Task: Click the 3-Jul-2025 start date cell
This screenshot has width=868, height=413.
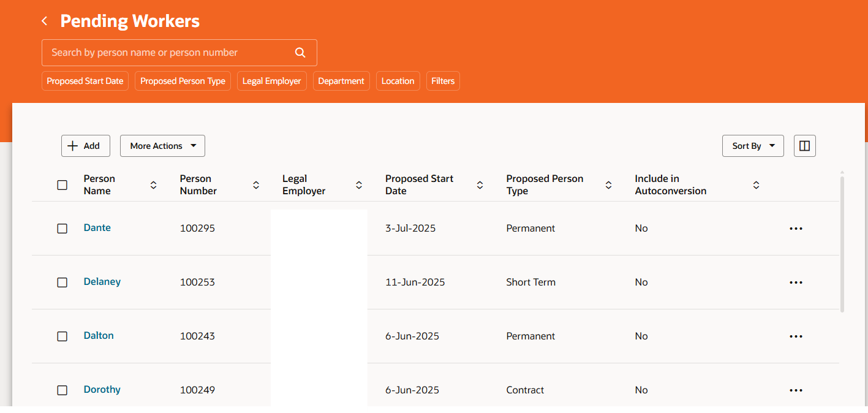Action: tap(410, 229)
